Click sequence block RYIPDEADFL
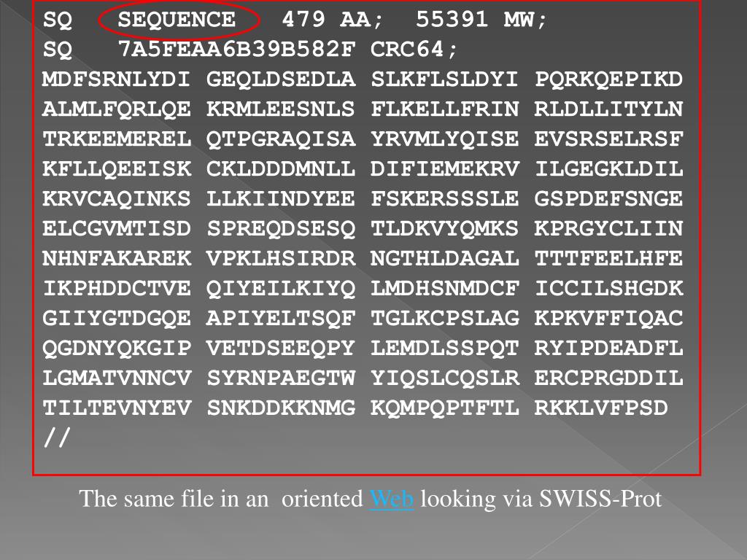 tap(609, 348)
